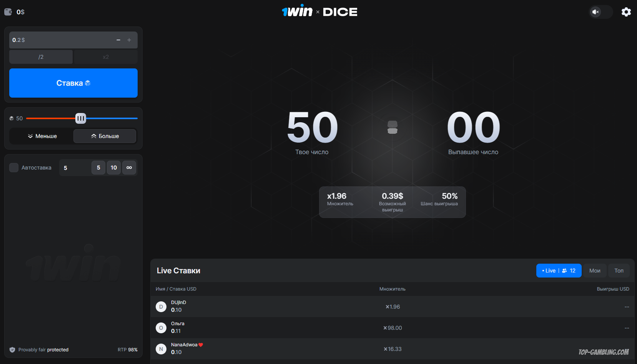
Task: Halve the bet with /2
Action: pyautogui.click(x=41, y=57)
